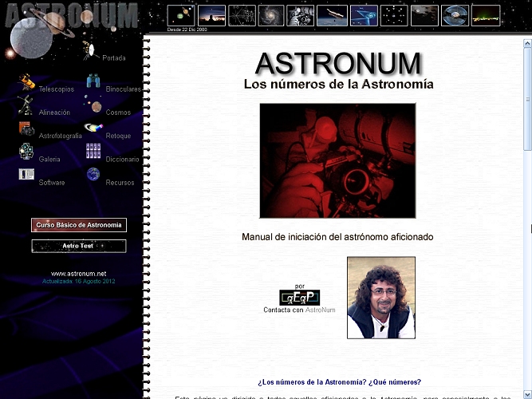Open the Cosmos planets icon

[x=95, y=106]
